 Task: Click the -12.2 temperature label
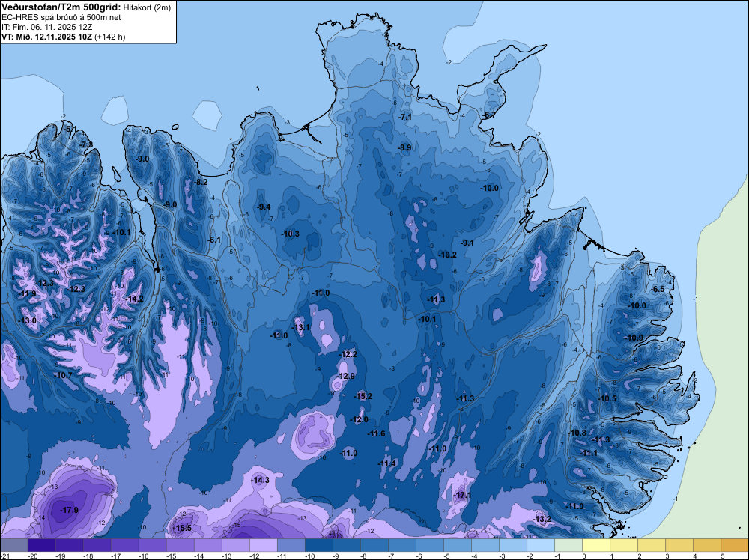(x=348, y=354)
